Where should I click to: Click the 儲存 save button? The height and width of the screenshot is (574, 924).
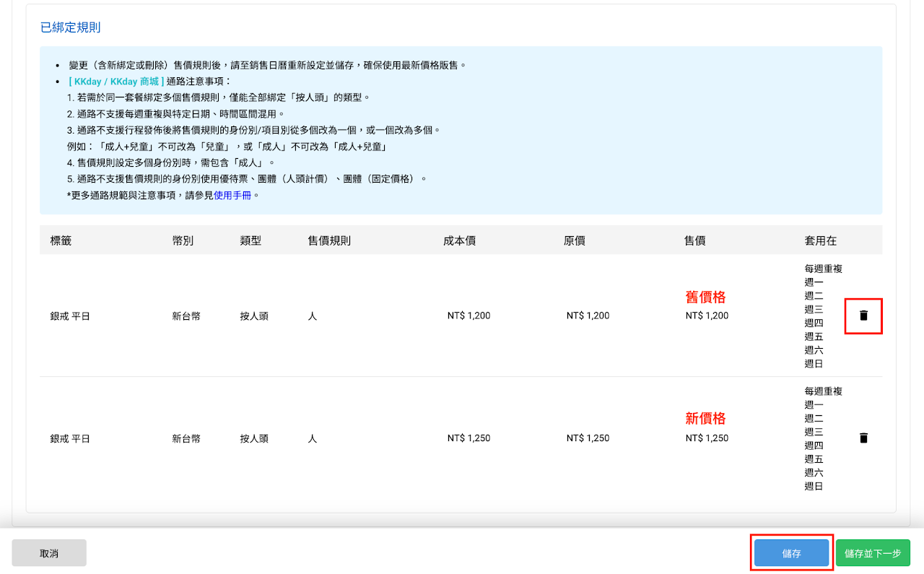click(792, 553)
